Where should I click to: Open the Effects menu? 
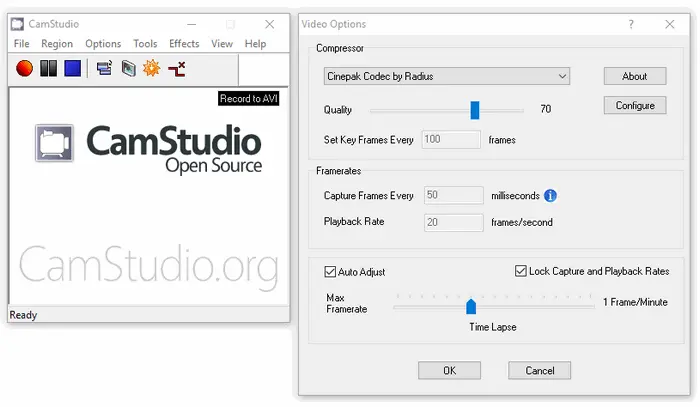tap(184, 44)
